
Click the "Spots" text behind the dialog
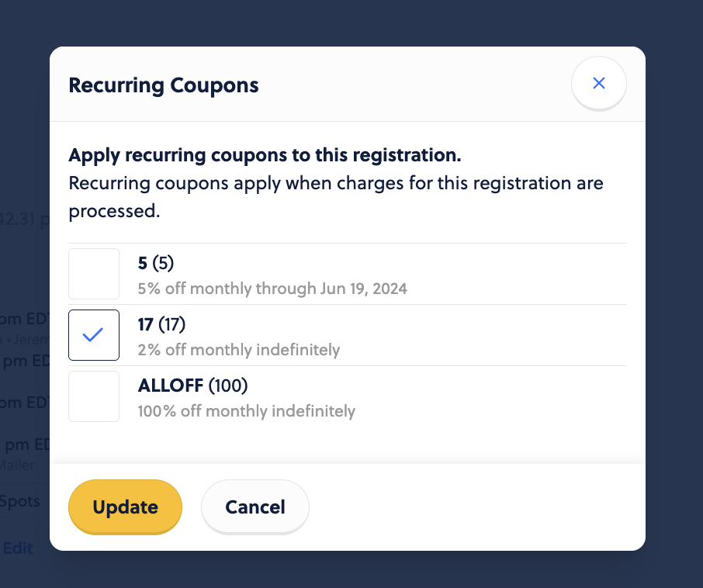pos(19,501)
